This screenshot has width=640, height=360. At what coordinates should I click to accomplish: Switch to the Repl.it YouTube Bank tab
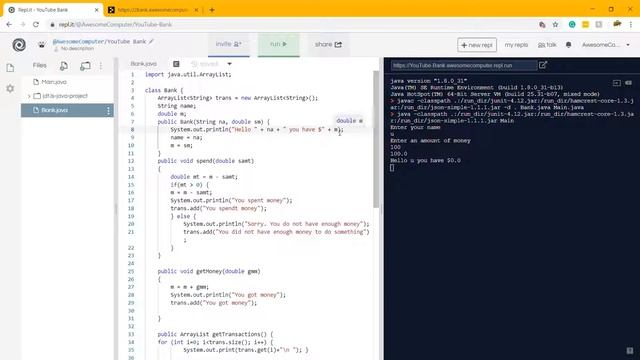(53, 10)
